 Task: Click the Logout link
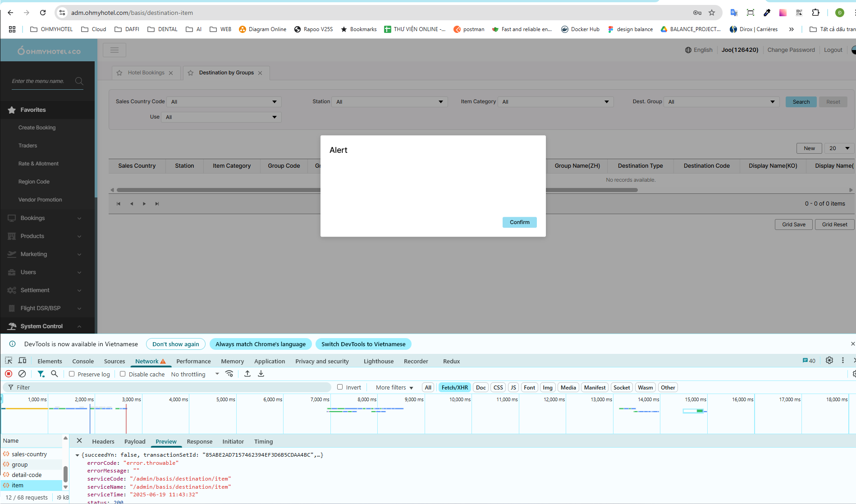click(833, 50)
